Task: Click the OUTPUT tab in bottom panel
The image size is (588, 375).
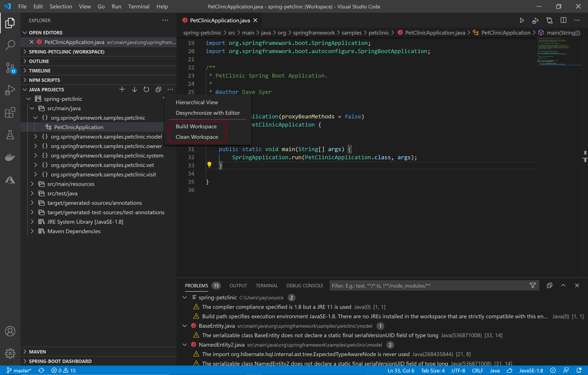Action: tap(238, 285)
